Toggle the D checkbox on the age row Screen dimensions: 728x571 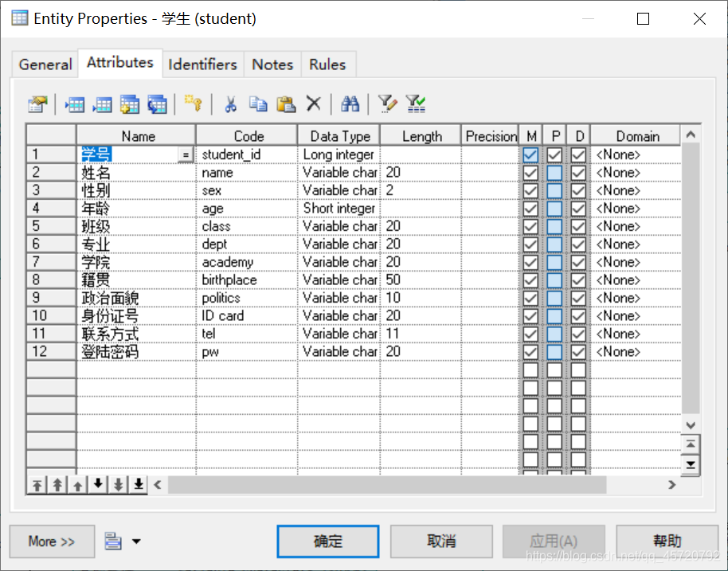[x=579, y=208]
